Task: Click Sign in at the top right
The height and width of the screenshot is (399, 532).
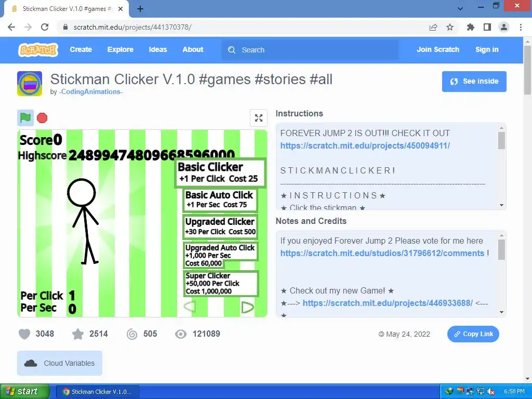Action: (x=487, y=49)
